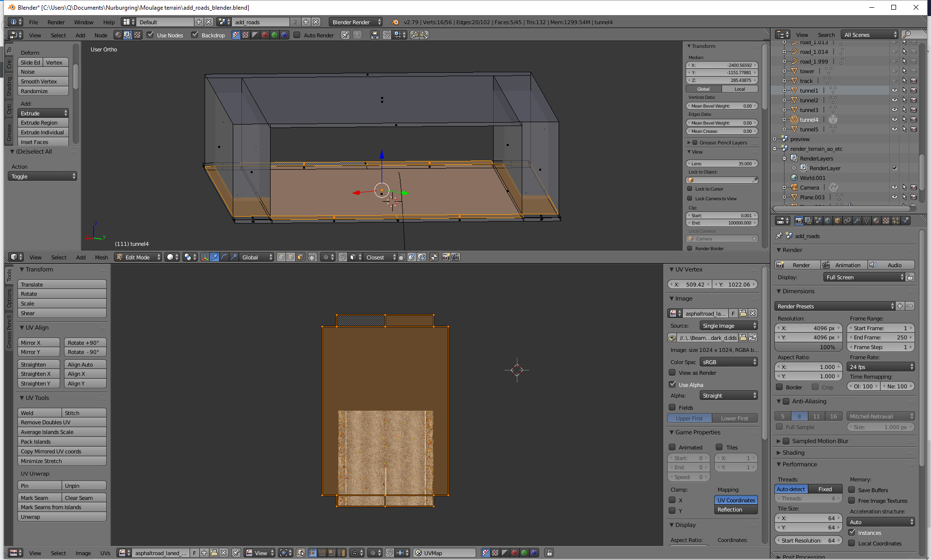Image resolution: width=931 pixels, height=560 pixels.
Task: Open the Edit Mode dropdown
Action: click(x=138, y=257)
